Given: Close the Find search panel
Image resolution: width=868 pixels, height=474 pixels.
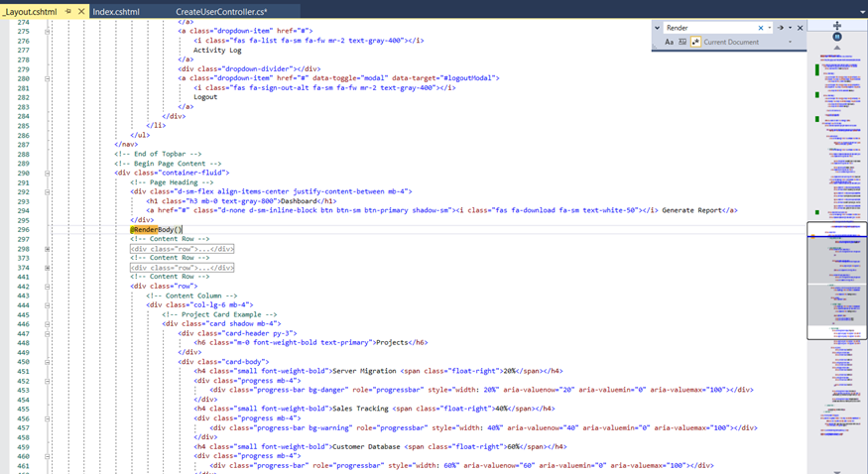Looking at the screenshot, I should point(801,28).
